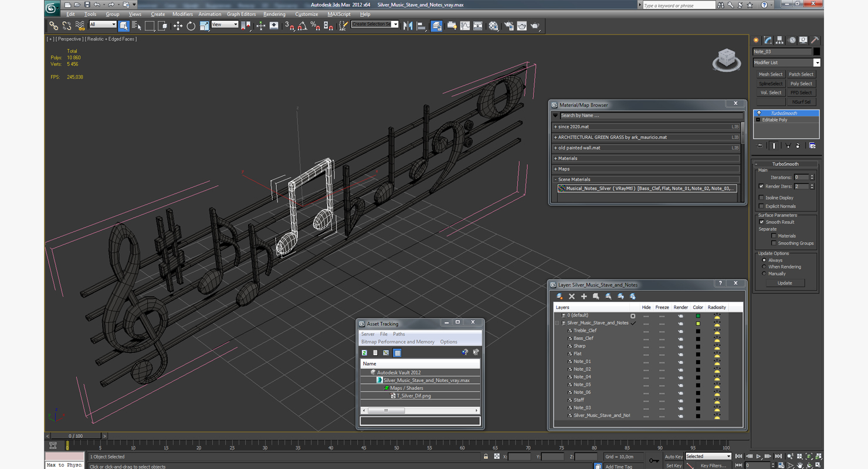Click Create New Layer icon in Layer dialog
The width and height of the screenshot is (868, 469).
pos(560,297)
